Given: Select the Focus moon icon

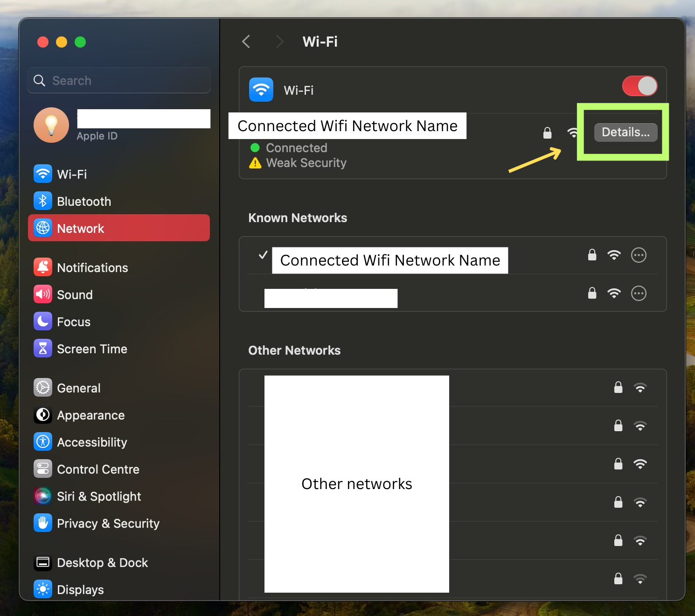Looking at the screenshot, I should click(x=42, y=321).
